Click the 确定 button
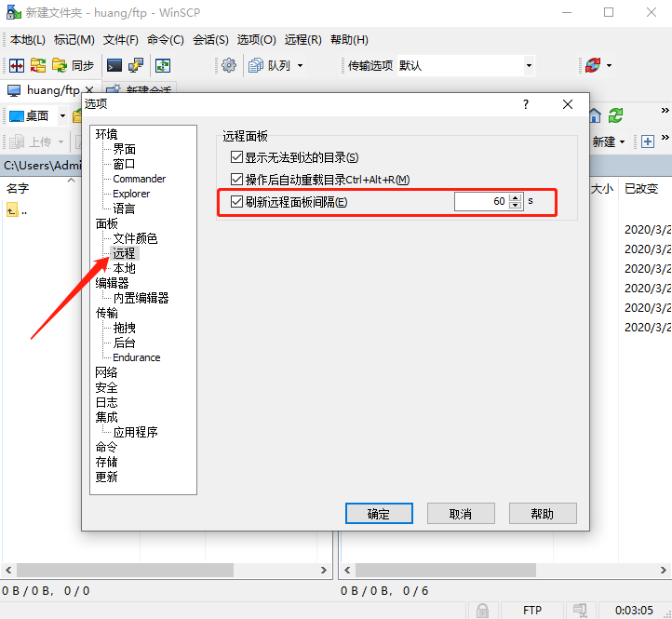Viewport: 672px width, 619px height. tap(379, 513)
